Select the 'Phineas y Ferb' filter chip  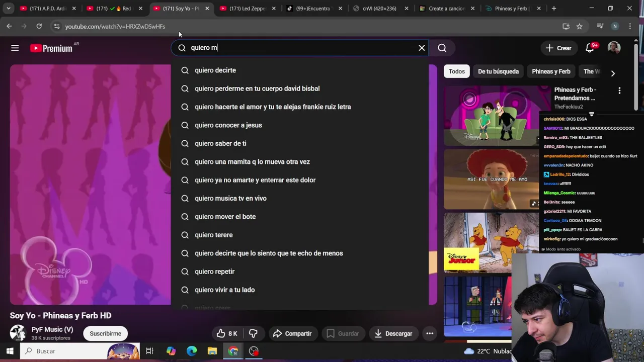[x=551, y=71]
